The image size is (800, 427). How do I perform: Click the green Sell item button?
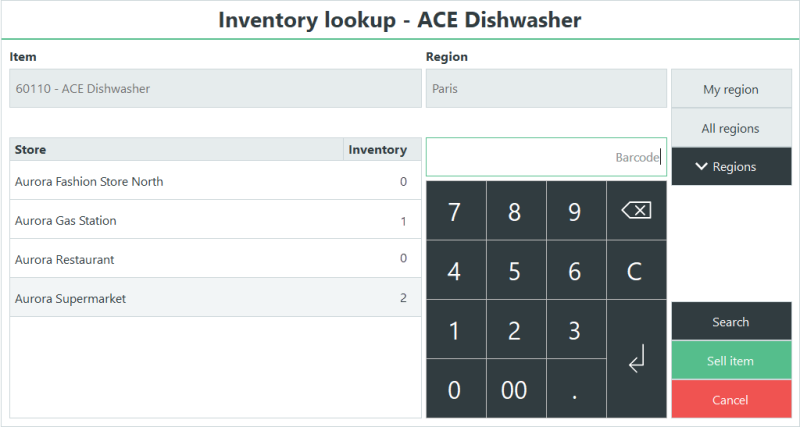pos(732,361)
